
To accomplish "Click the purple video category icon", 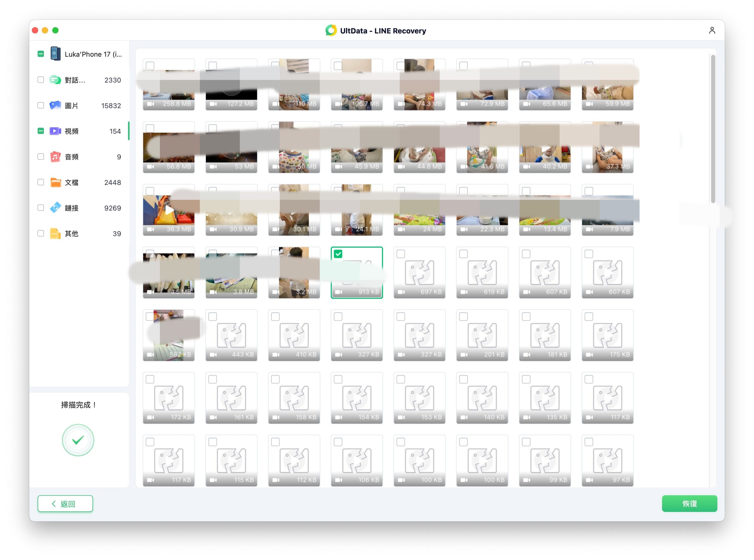I will click(x=55, y=131).
